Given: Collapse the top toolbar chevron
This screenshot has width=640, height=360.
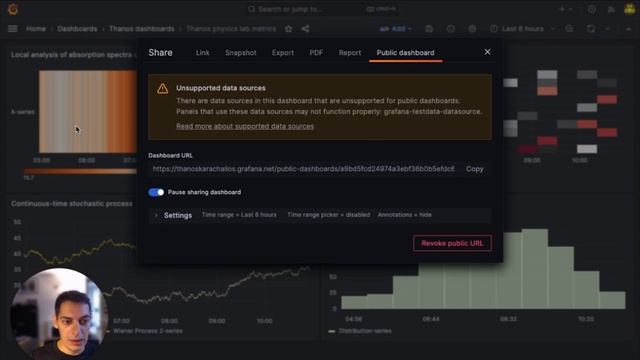Looking at the screenshot, I should point(628,29).
